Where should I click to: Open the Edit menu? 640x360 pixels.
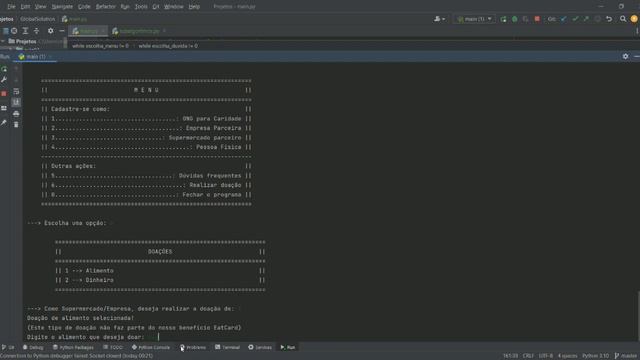pyautogui.click(x=25, y=7)
